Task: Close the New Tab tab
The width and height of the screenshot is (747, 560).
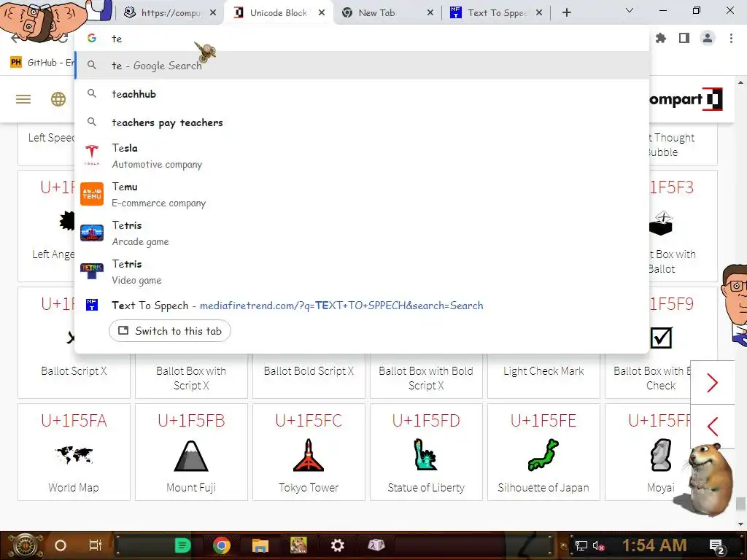Action: click(x=430, y=13)
